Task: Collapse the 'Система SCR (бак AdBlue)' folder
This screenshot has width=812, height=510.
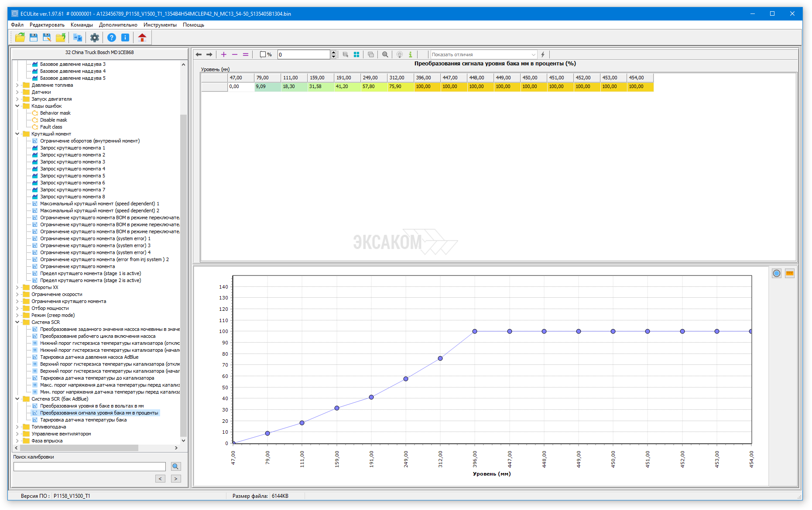Action: tap(17, 399)
